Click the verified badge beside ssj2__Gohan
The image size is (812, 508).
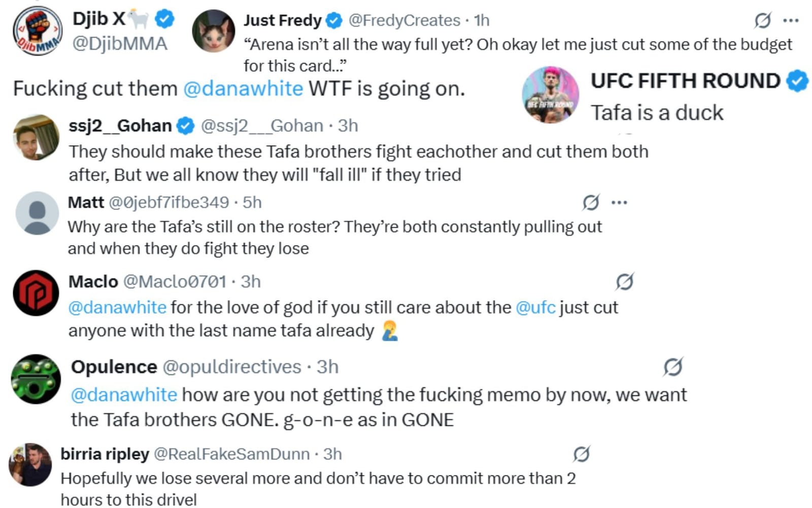coord(185,125)
